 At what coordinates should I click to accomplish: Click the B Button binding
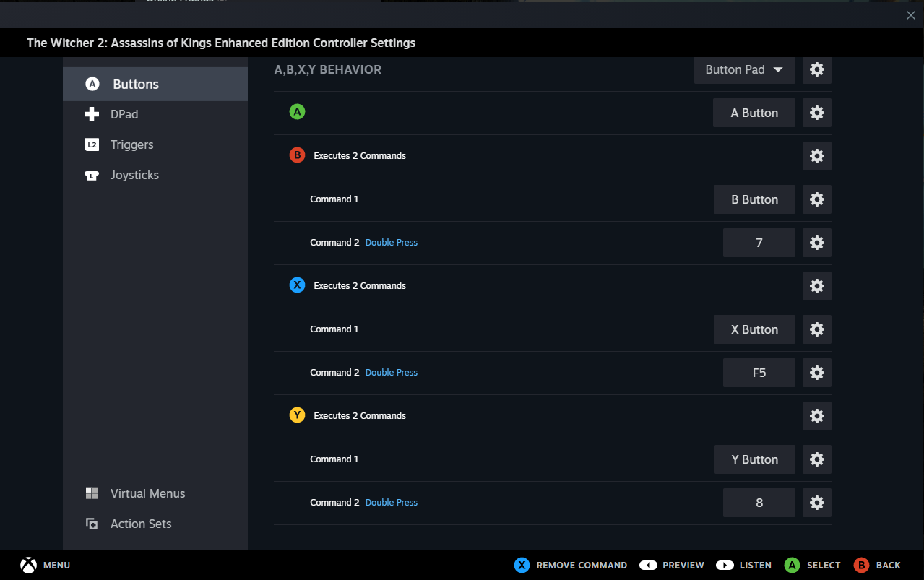click(754, 199)
